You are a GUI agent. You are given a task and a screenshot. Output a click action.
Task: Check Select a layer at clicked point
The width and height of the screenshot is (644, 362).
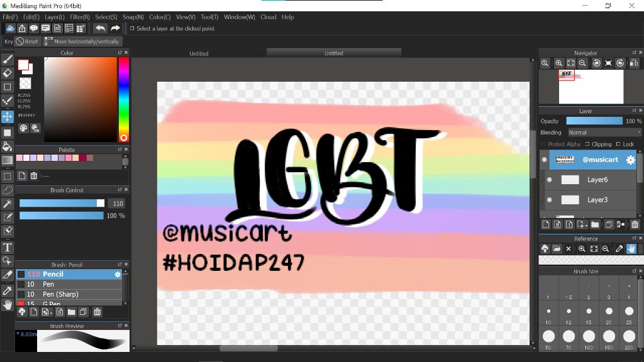pos(132,29)
